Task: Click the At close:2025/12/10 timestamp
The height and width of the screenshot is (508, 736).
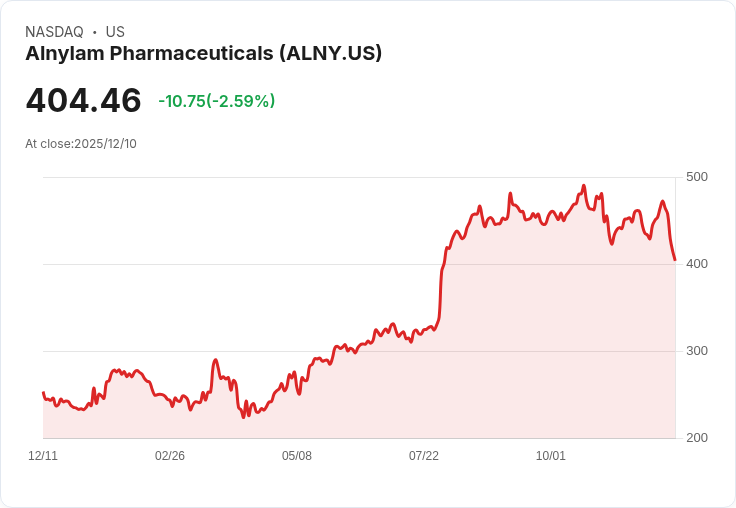Action: pos(81,144)
